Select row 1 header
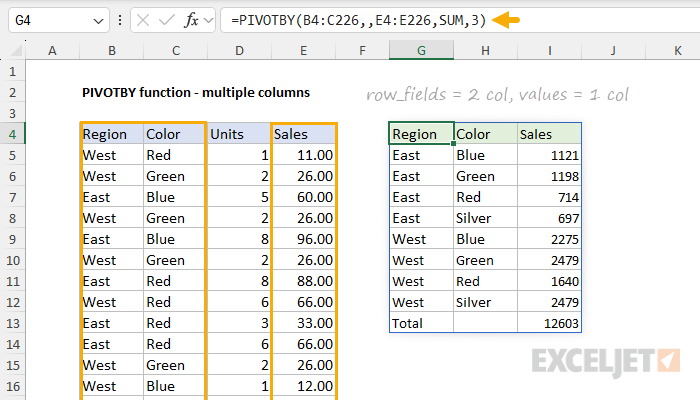This screenshot has height=400, width=700. pos(12,71)
